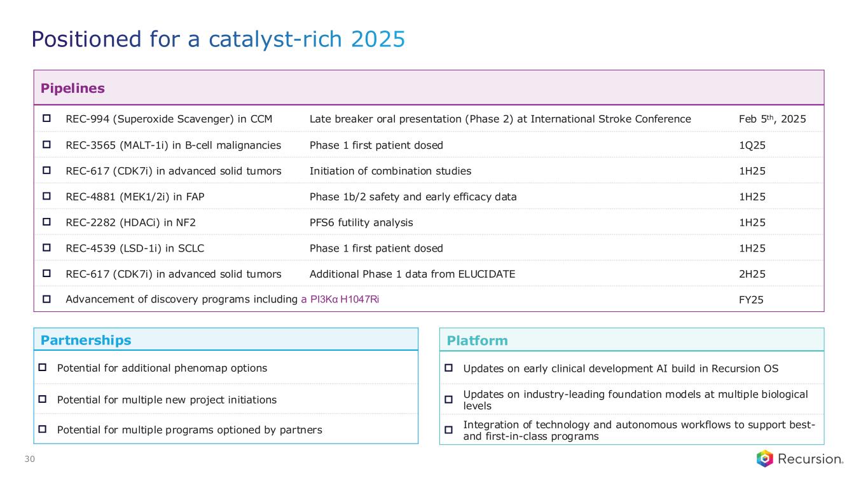This screenshot has width=868, height=488.
Task: Mark the REC-4539 LSD-1i in SCLC checkbox
Action: (x=46, y=248)
